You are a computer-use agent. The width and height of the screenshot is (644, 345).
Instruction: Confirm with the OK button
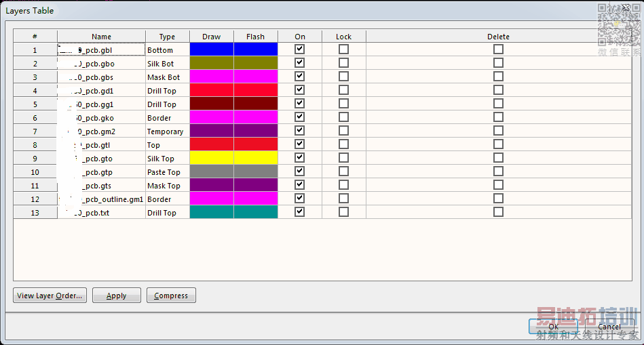[553, 327]
